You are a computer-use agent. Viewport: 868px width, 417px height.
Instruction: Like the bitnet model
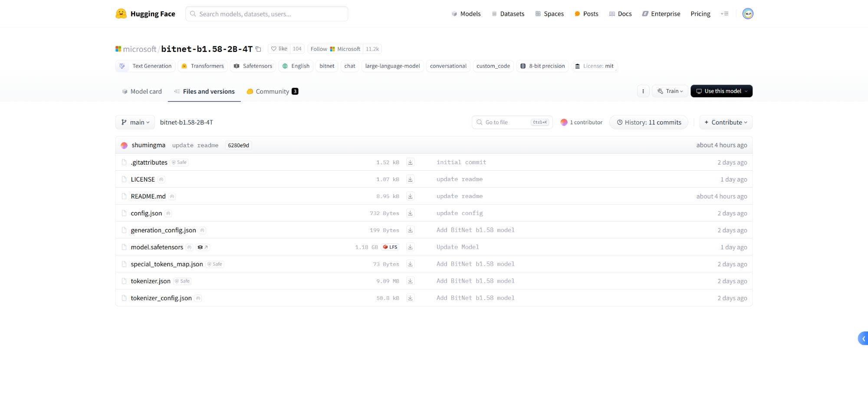coord(279,49)
